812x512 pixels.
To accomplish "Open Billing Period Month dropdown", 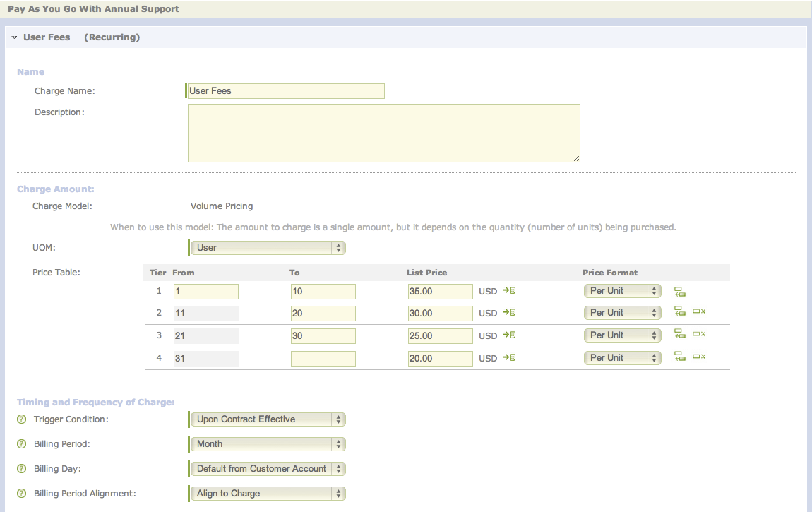I will [268, 444].
